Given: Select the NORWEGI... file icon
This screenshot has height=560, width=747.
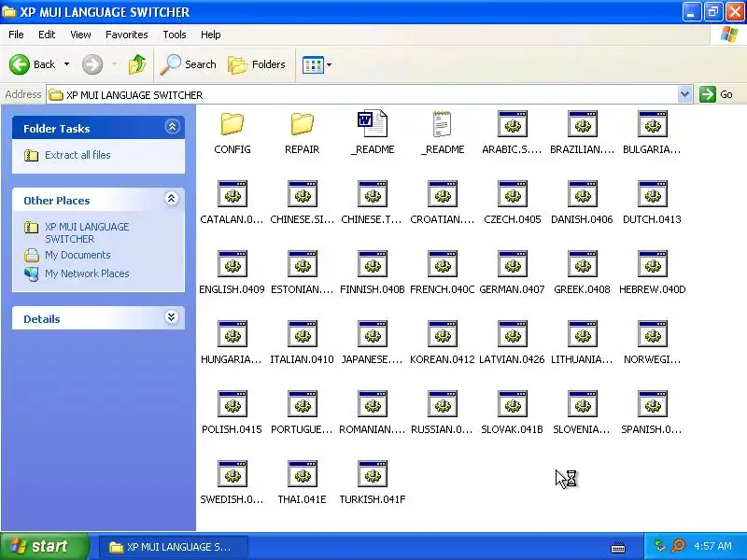Looking at the screenshot, I should 652,334.
